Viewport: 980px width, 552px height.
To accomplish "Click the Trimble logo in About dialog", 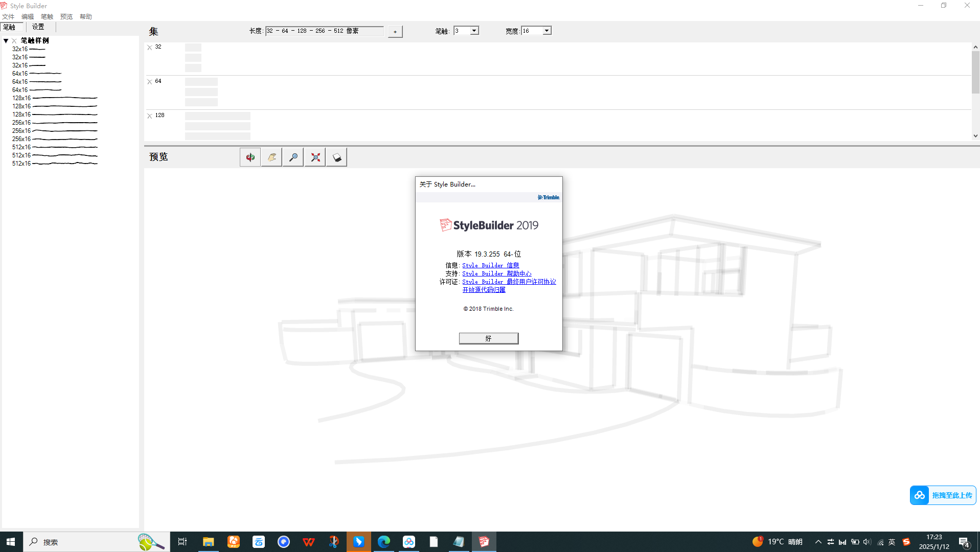I will click(x=549, y=197).
